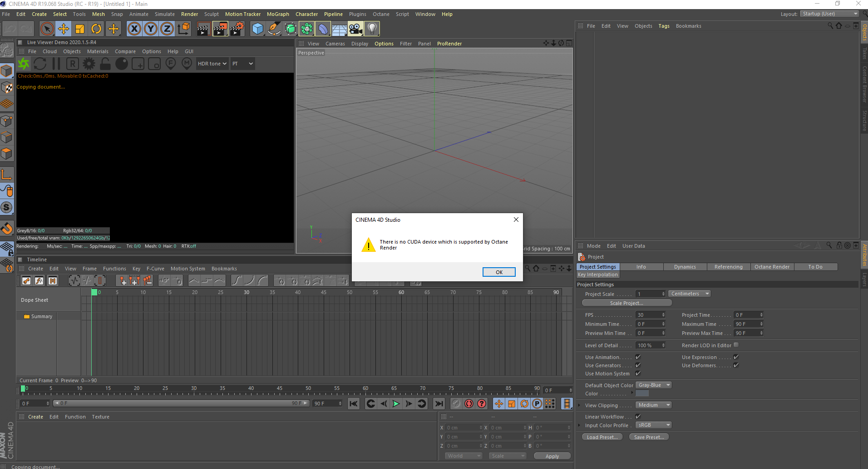Switch to the Dynamics tab
Viewport: 868px width, 469px height.
(x=685, y=267)
